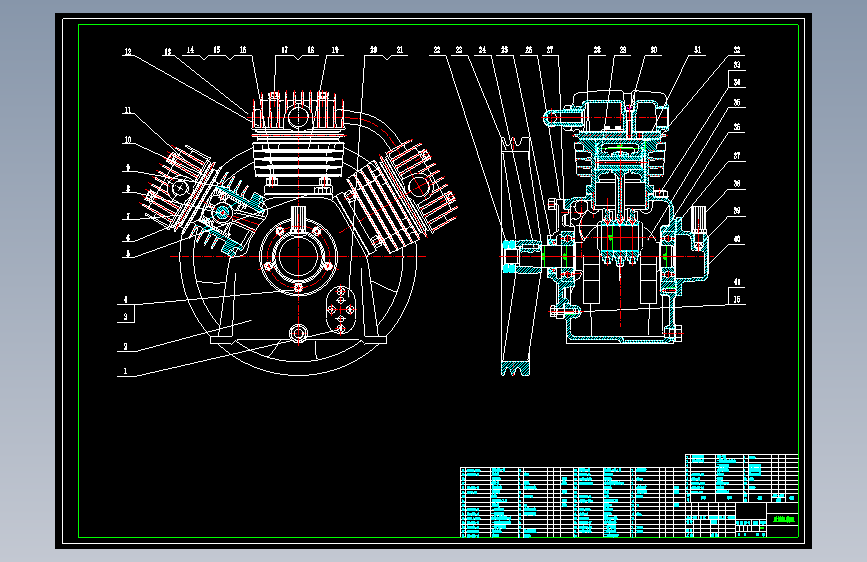867x562 pixels.
Task: Click callout number 41
Action: (x=737, y=282)
